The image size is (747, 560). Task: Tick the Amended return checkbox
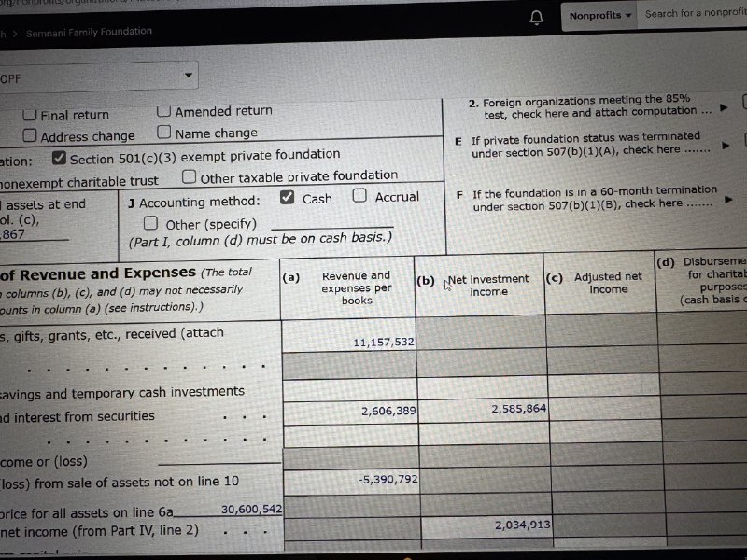click(163, 111)
